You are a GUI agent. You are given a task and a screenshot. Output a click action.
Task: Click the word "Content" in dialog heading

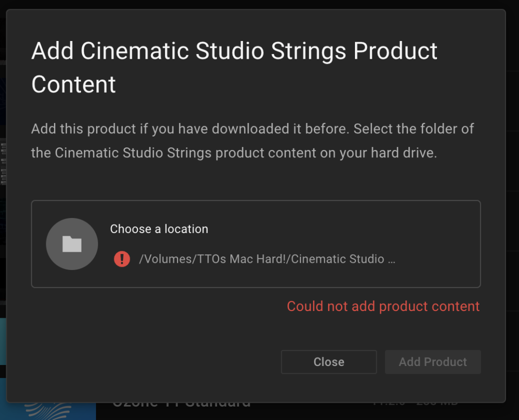(x=74, y=85)
